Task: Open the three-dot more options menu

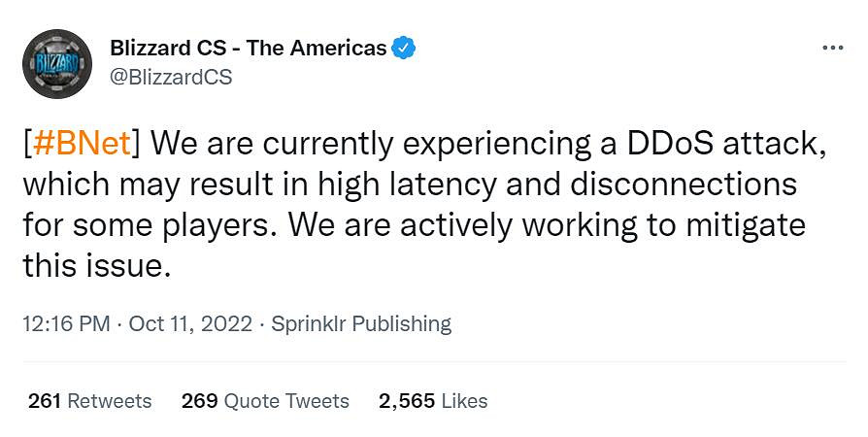Action: [832, 48]
